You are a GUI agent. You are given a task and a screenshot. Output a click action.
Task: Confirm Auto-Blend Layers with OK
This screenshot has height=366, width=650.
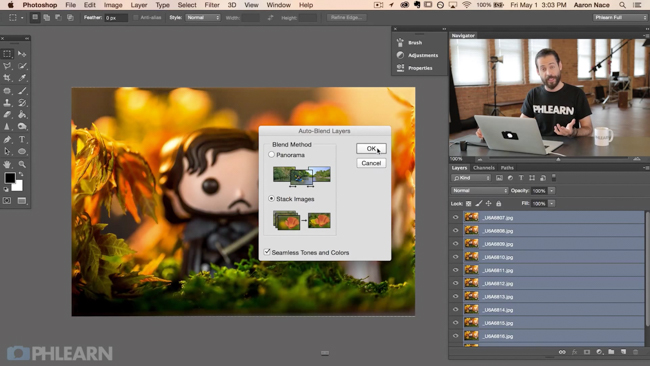click(x=371, y=148)
